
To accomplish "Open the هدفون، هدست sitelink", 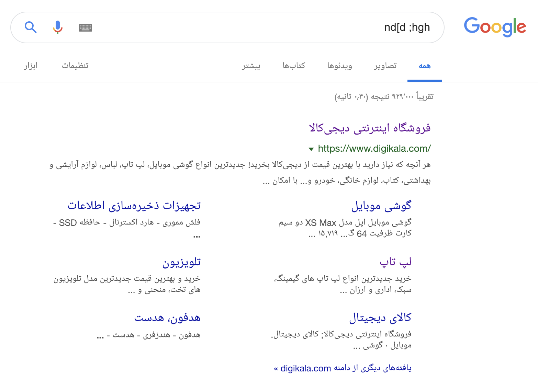I will (x=167, y=318).
